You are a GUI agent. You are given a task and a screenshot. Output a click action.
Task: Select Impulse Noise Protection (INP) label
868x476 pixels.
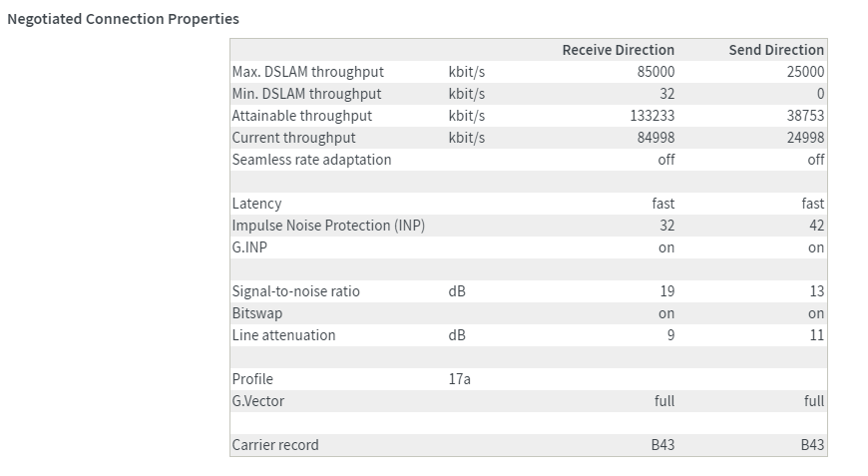point(328,226)
